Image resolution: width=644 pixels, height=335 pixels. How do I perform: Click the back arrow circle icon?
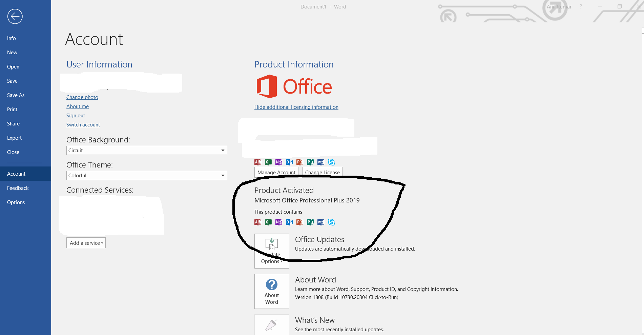pos(15,16)
